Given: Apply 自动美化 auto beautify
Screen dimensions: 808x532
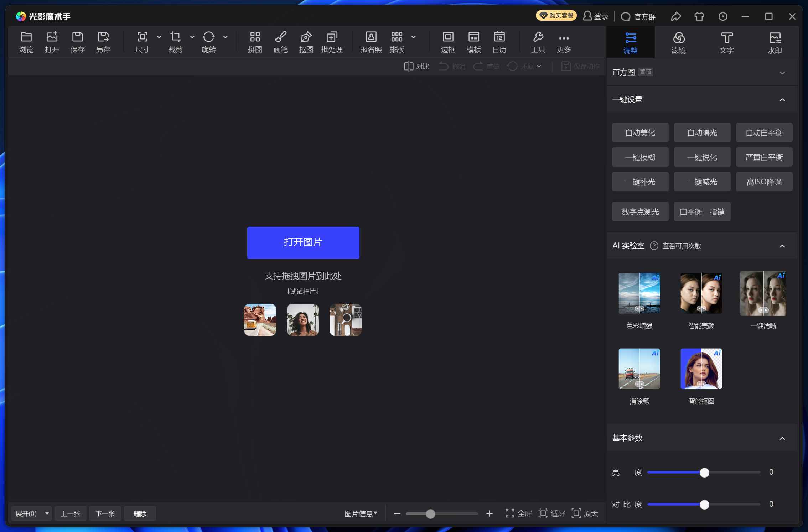Looking at the screenshot, I should (640, 132).
